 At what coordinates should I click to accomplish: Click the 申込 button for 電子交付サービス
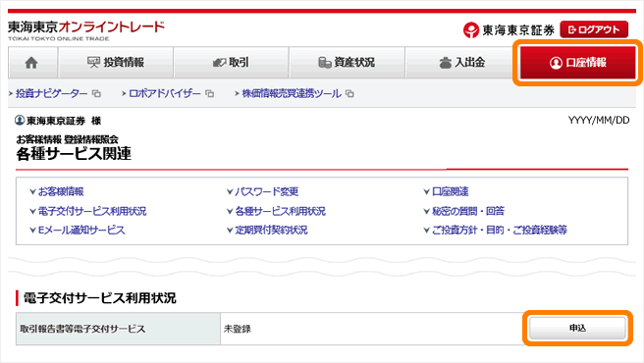pos(577,328)
